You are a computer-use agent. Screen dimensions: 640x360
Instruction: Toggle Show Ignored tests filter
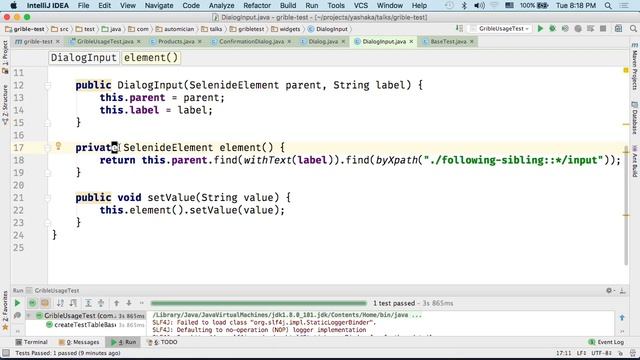pyautogui.click(x=45, y=303)
